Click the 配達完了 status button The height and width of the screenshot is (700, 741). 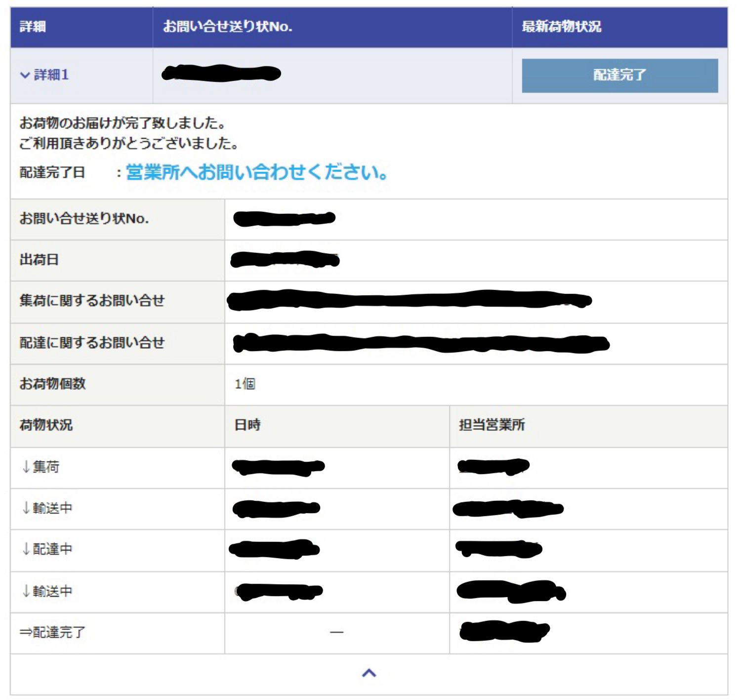[x=619, y=76]
